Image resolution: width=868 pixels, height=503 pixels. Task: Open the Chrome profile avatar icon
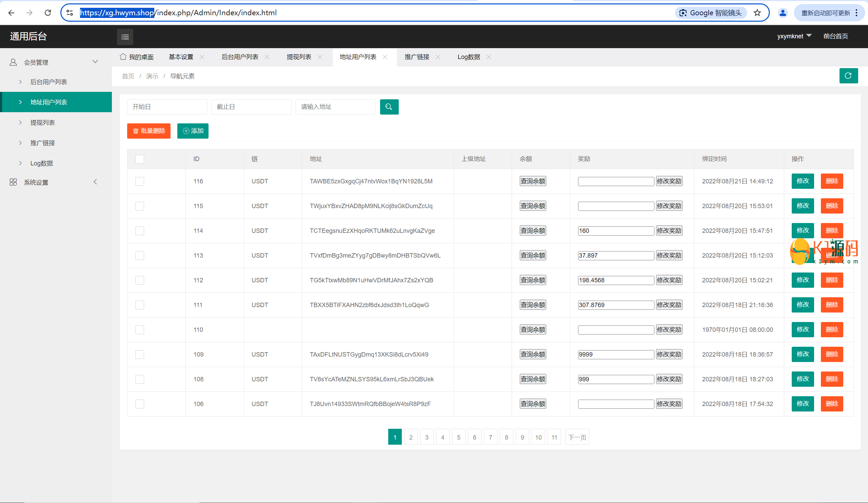(x=782, y=13)
